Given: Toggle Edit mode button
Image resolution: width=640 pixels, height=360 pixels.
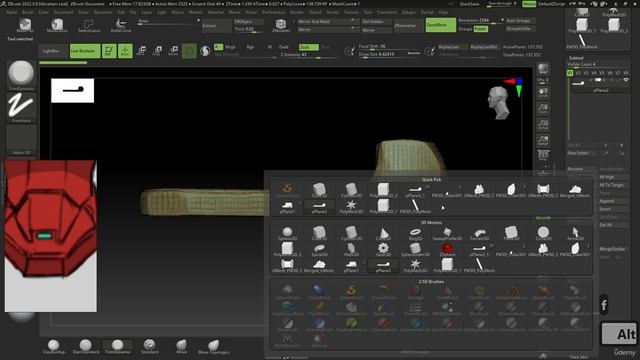Looking at the screenshot, I should tap(109, 51).
